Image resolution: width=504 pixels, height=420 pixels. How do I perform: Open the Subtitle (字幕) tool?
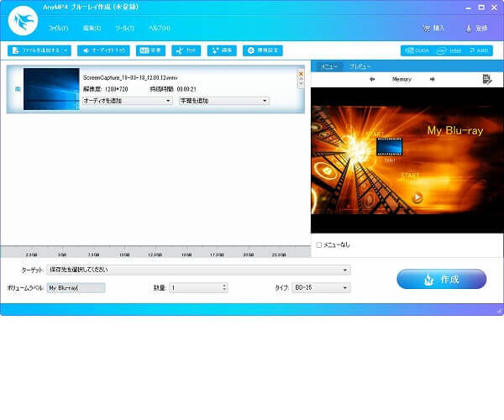coord(150,50)
